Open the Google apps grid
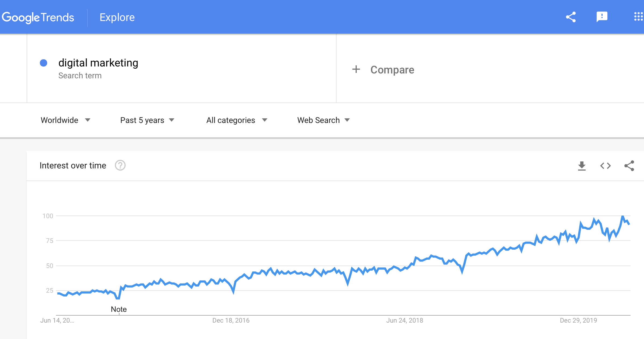644x339 pixels. point(639,17)
